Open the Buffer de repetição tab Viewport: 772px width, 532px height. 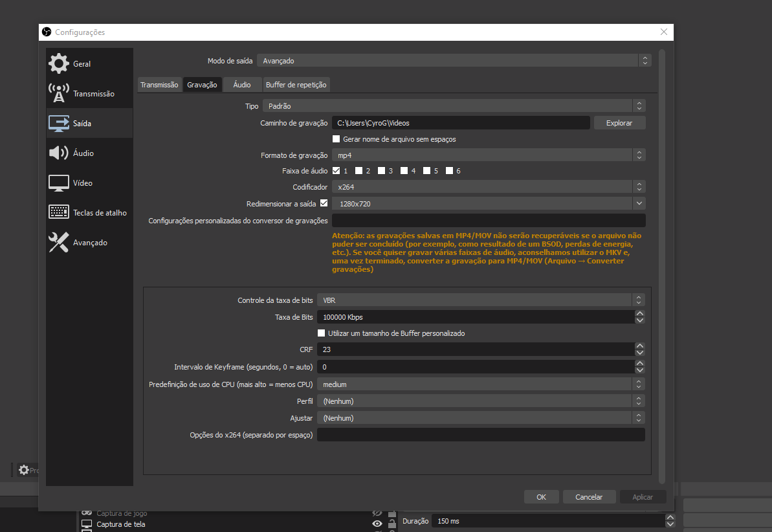click(x=296, y=85)
